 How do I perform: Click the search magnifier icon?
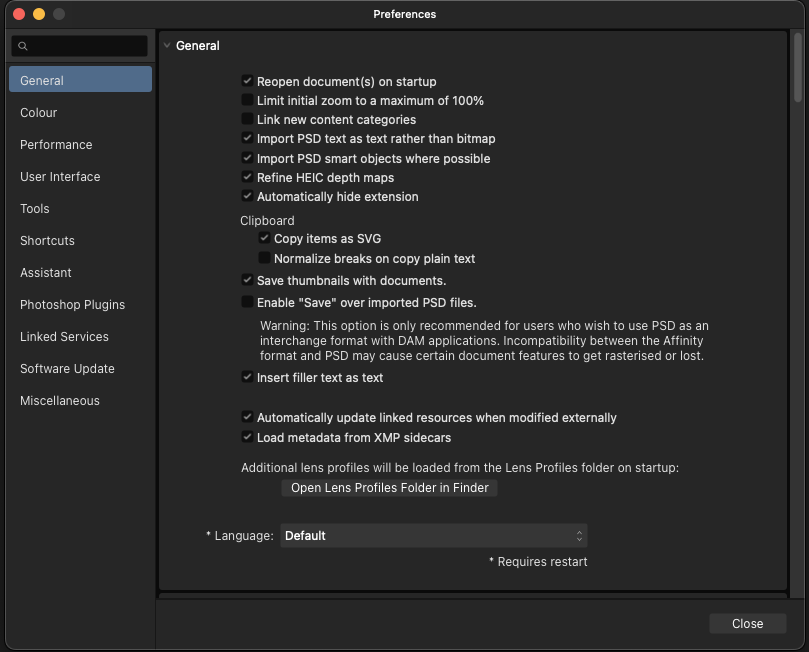23,46
